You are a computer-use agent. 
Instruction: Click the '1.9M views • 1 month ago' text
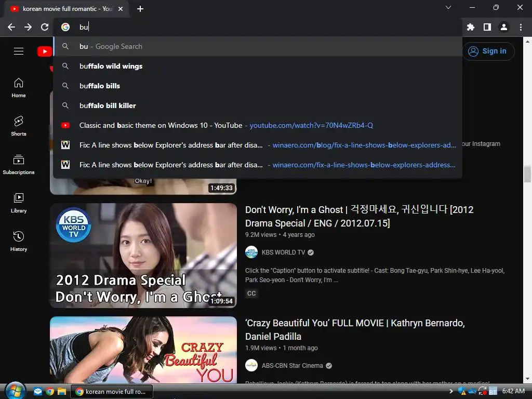(x=281, y=348)
